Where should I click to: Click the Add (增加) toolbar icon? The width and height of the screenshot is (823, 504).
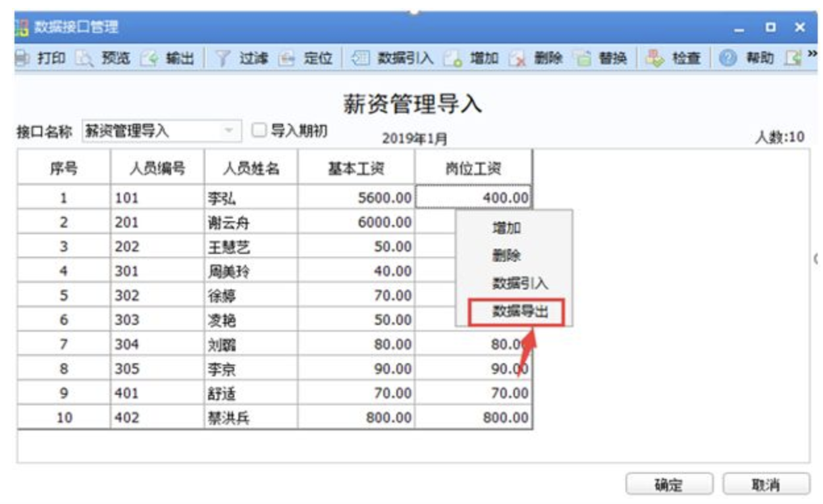[x=453, y=59]
